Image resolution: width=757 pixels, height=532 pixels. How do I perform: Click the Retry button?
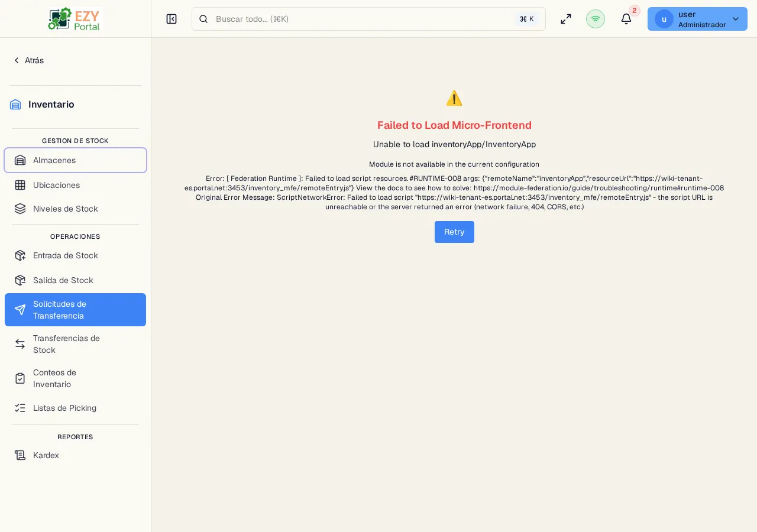[454, 232]
